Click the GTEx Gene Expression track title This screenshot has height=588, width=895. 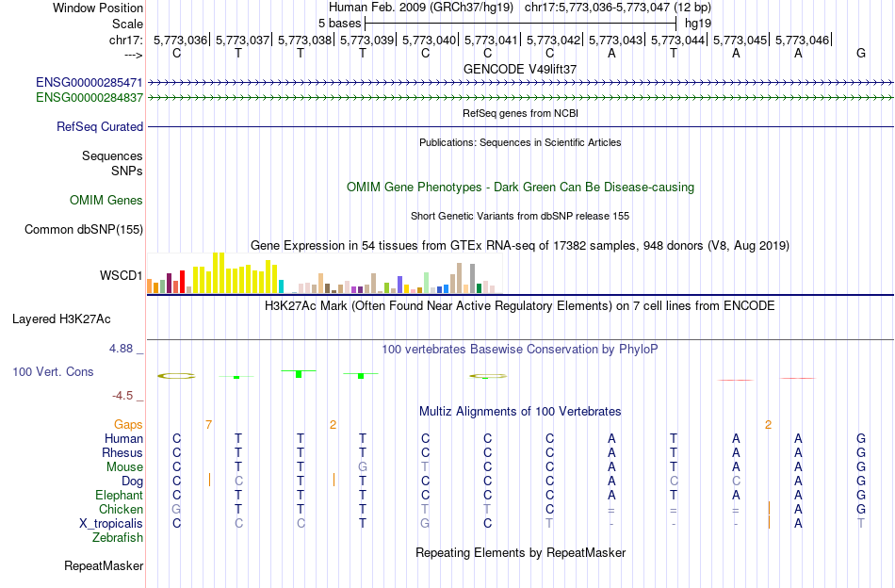coord(520,246)
